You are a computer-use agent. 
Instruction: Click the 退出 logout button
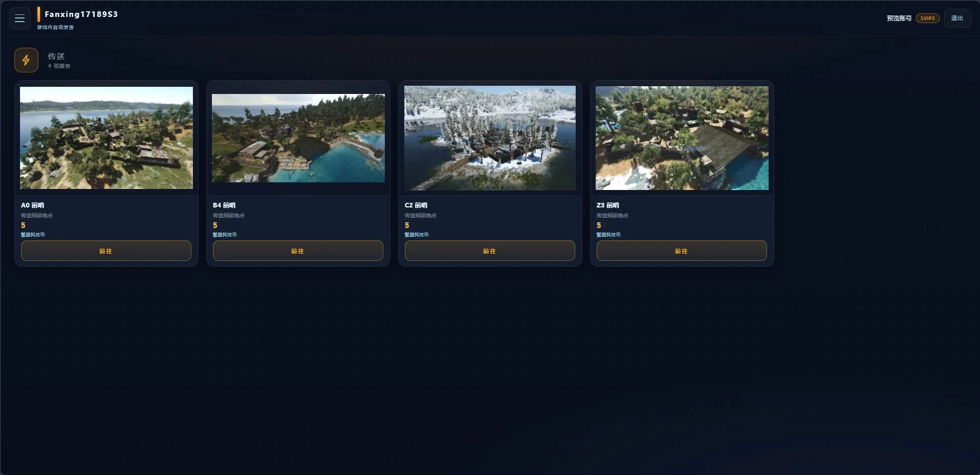point(957,18)
